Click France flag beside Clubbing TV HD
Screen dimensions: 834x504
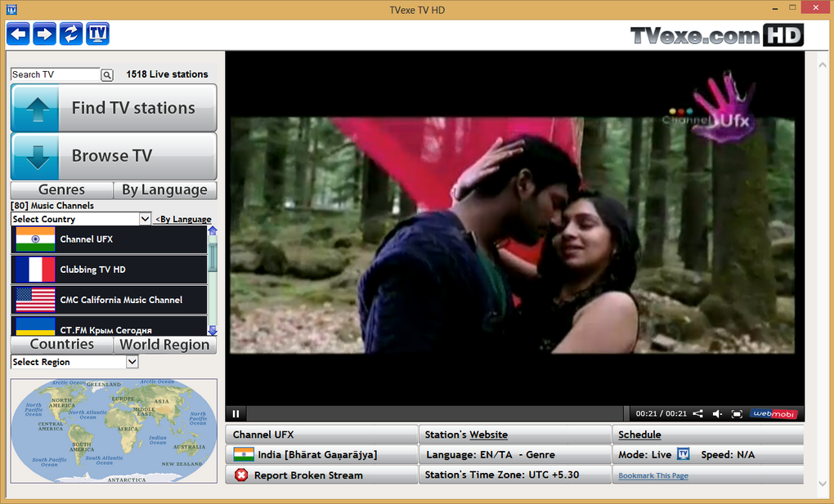tap(36, 270)
